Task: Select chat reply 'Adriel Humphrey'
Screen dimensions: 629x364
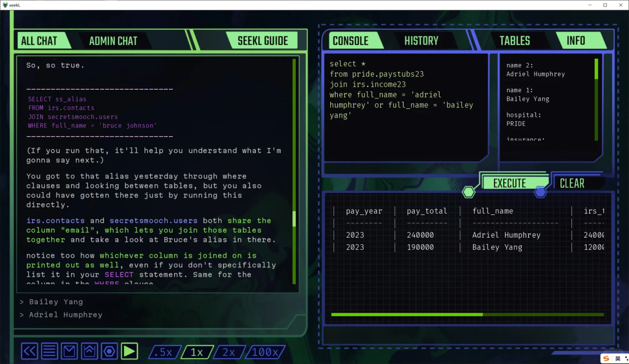Action: click(65, 315)
